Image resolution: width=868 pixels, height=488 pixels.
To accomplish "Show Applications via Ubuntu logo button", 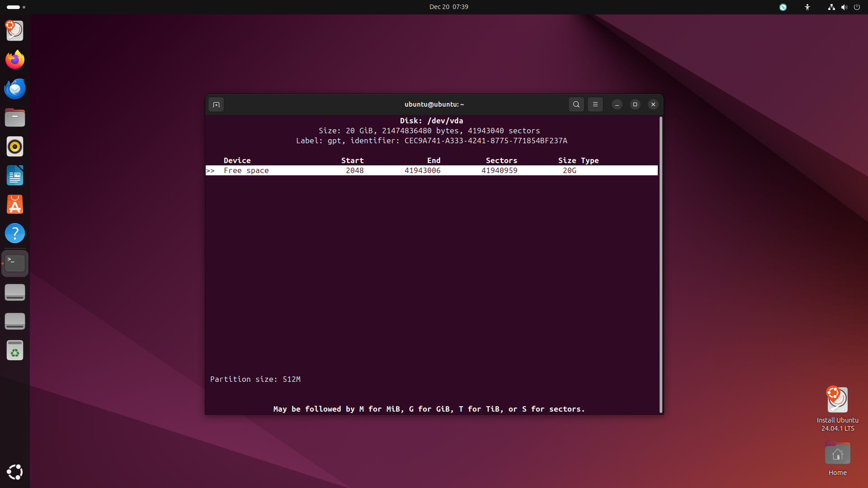I will pos(15,472).
